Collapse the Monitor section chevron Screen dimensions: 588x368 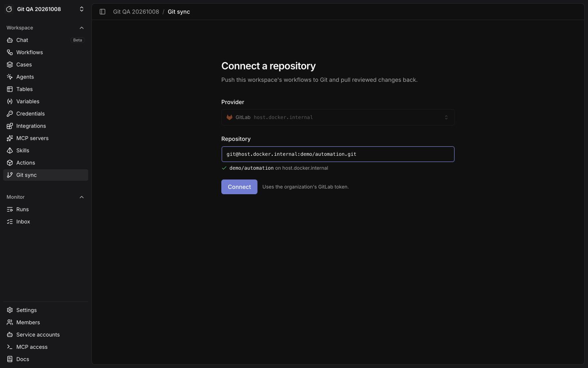(82, 197)
